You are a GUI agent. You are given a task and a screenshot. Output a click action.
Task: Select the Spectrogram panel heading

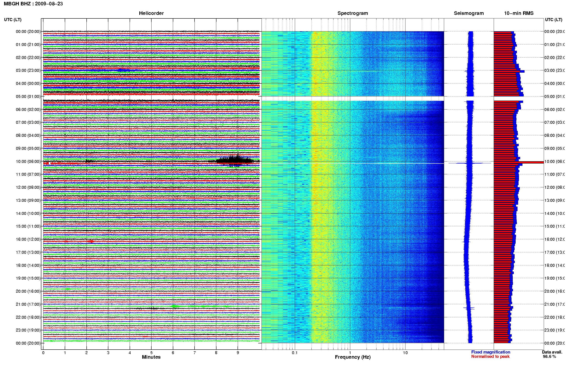pos(353,13)
